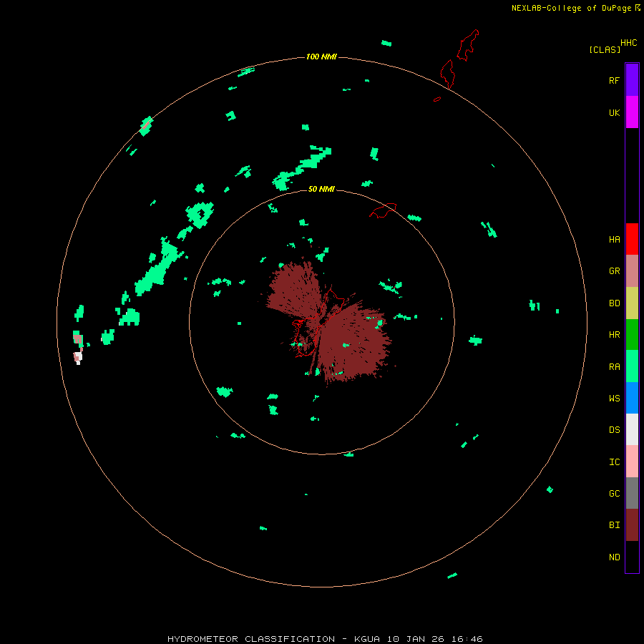
Task: Click the WS legend label
Action: point(614,399)
